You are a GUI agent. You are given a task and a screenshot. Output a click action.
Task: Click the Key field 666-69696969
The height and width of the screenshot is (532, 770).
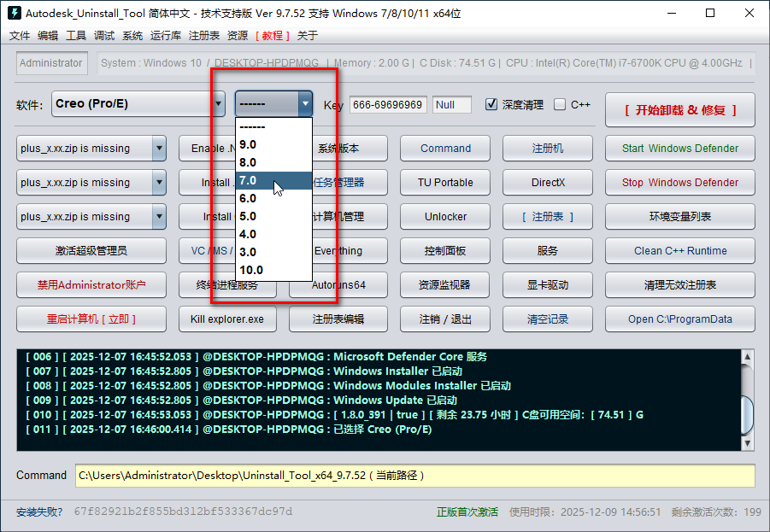point(388,104)
